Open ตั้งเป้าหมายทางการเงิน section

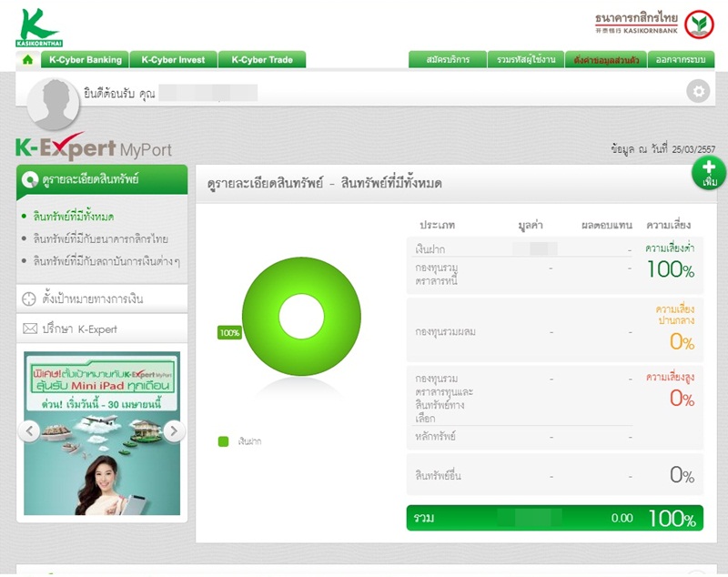[x=102, y=299]
